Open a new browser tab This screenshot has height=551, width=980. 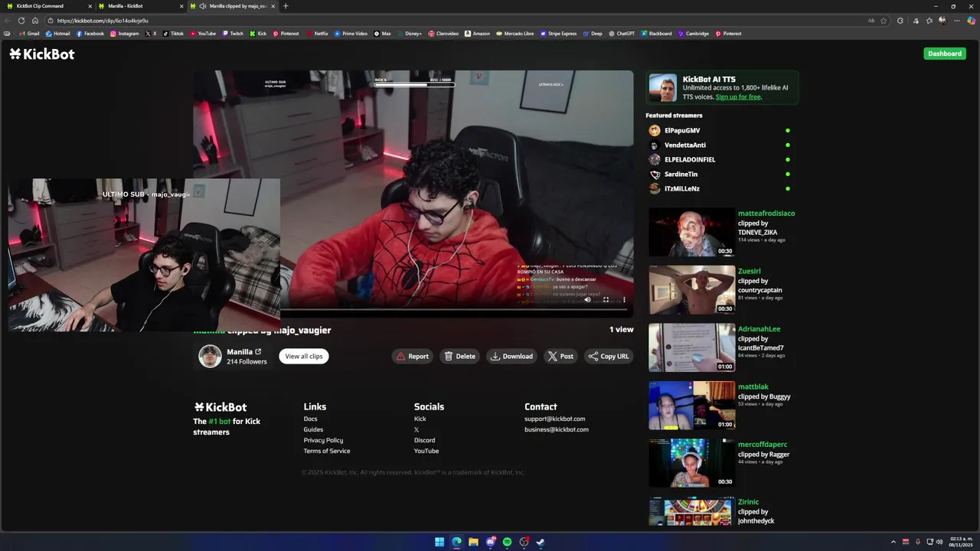pos(286,6)
